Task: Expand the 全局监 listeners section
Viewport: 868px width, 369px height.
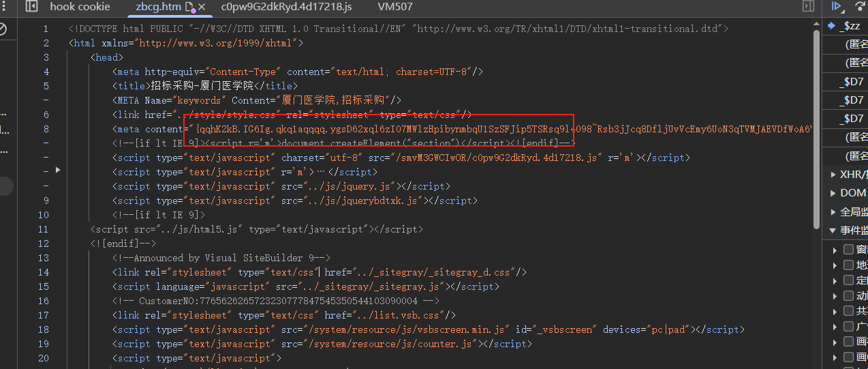Action: click(x=834, y=211)
